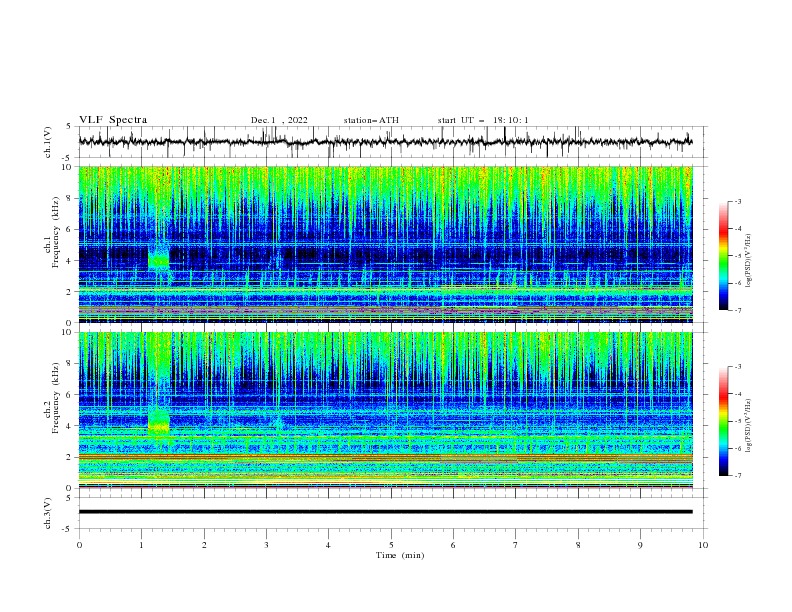
Task: Click the '-3' label on ch.1 color scale
Action: click(737, 201)
